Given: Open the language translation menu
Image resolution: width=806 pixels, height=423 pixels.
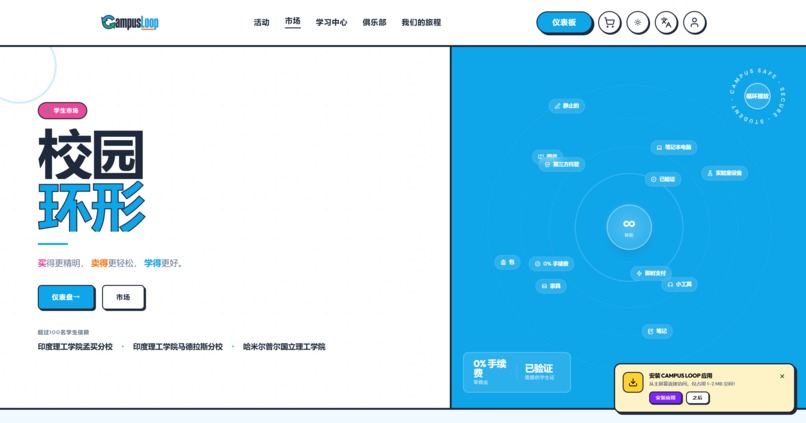Looking at the screenshot, I should [666, 23].
